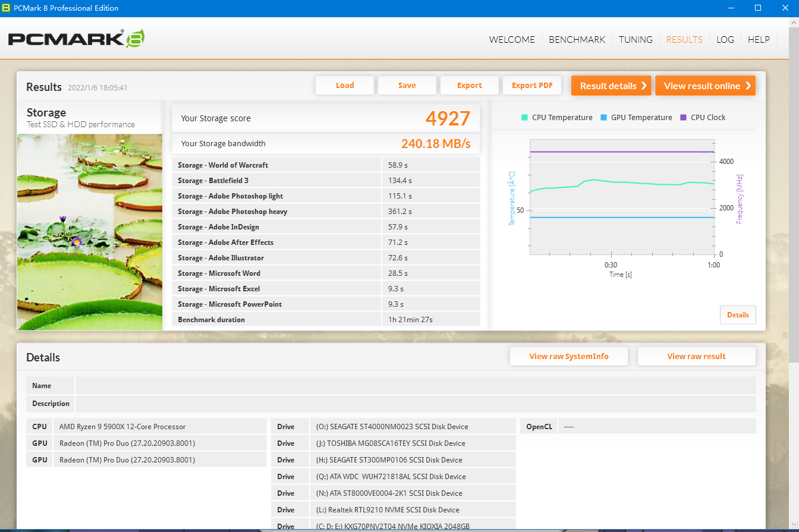The height and width of the screenshot is (532, 799).
Task: Click SEAGATE ST4000NM0023 drive entry
Action: pos(413,426)
